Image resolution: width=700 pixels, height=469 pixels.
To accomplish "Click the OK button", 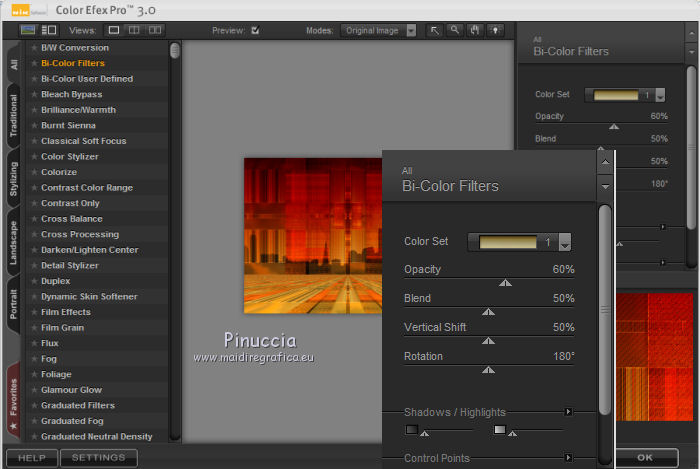I will [645, 458].
